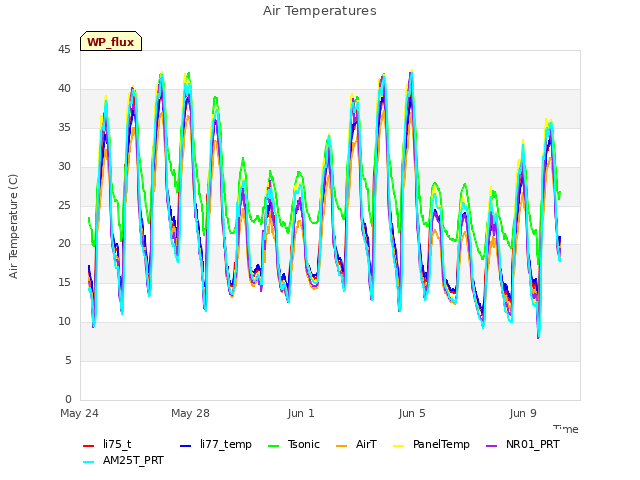This screenshot has height=480, width=640.
Task: Click the Air Temperatures chart title
Action: click(320, 11)
